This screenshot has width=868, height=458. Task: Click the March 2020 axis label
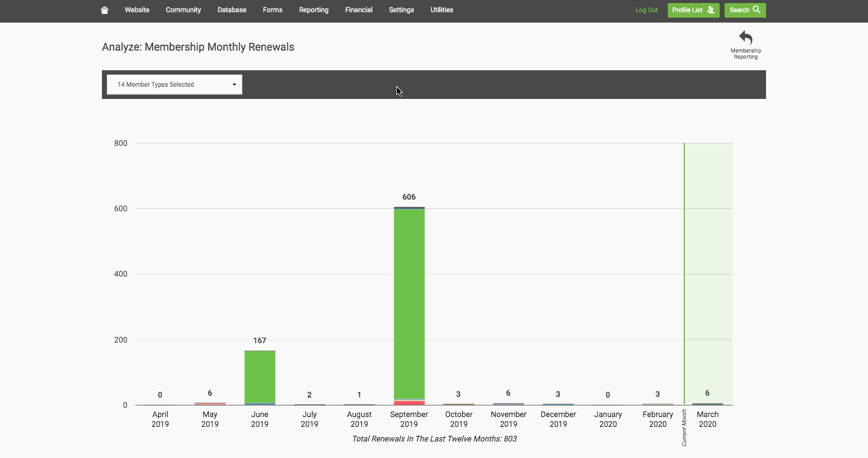coord(707,420)
